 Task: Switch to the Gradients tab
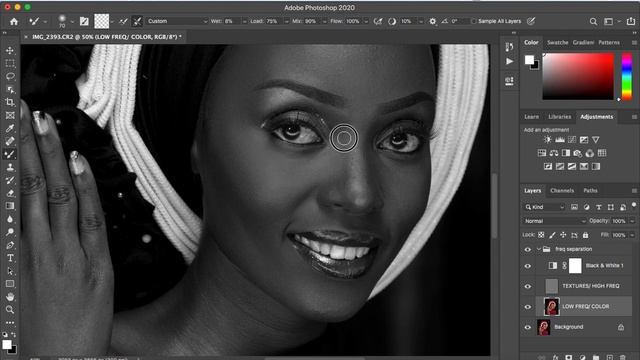[583, 42]
